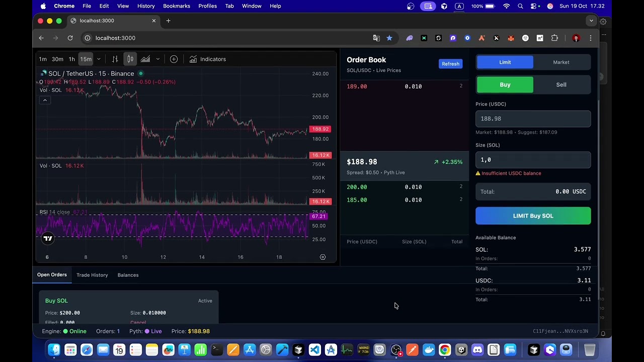644x362 pixels.
Task: Click the Price (USDC) input field
Action: 533,119
